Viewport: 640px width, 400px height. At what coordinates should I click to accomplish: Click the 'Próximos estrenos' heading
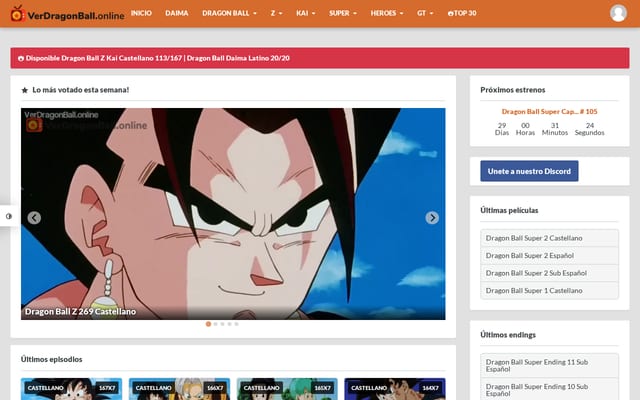pyautogui.click(x=513, y=90)
